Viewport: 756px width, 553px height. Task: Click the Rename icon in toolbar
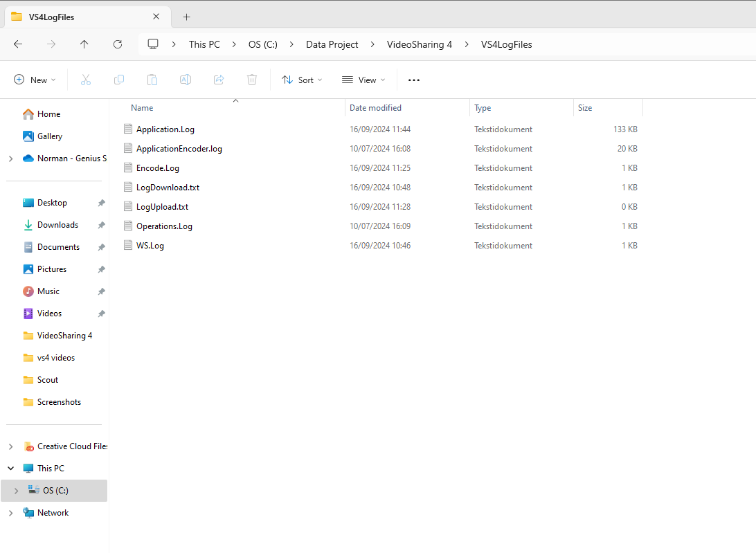[186, 80]
